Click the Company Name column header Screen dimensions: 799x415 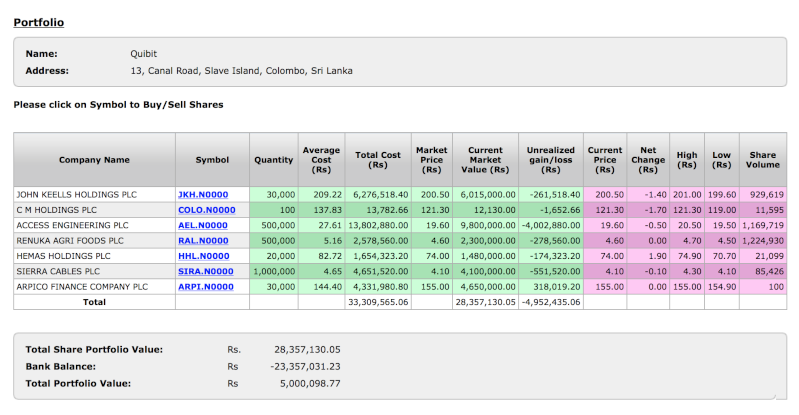coord(94,160)
